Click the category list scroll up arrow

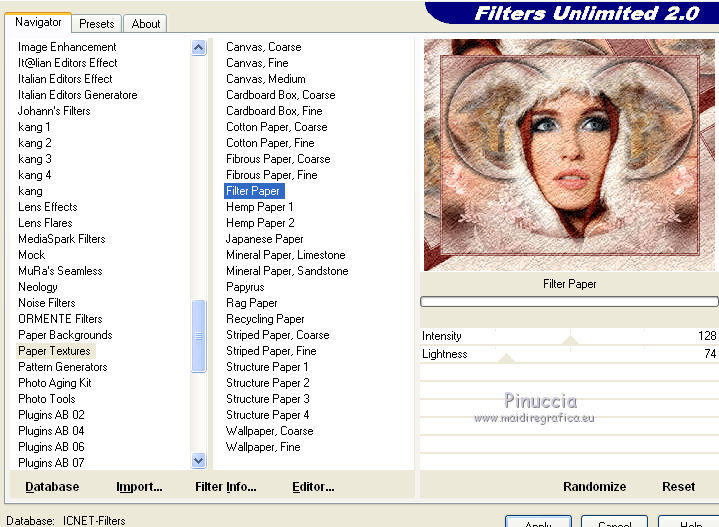(199, 48)
